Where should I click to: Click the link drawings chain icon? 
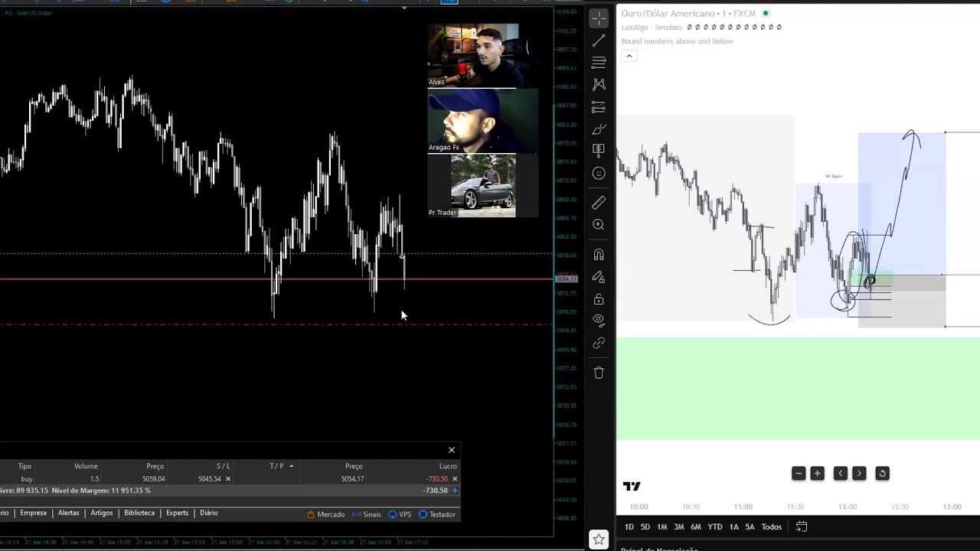click(599, 344)
